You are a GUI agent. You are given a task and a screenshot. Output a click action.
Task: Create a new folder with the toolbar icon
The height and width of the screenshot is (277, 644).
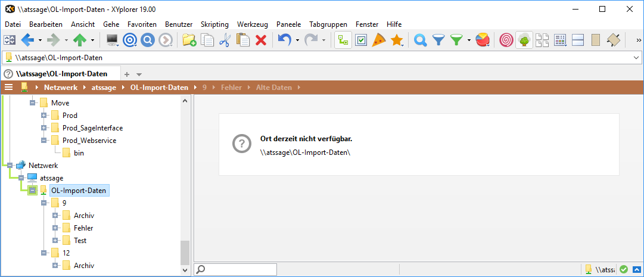pos(189,40)
